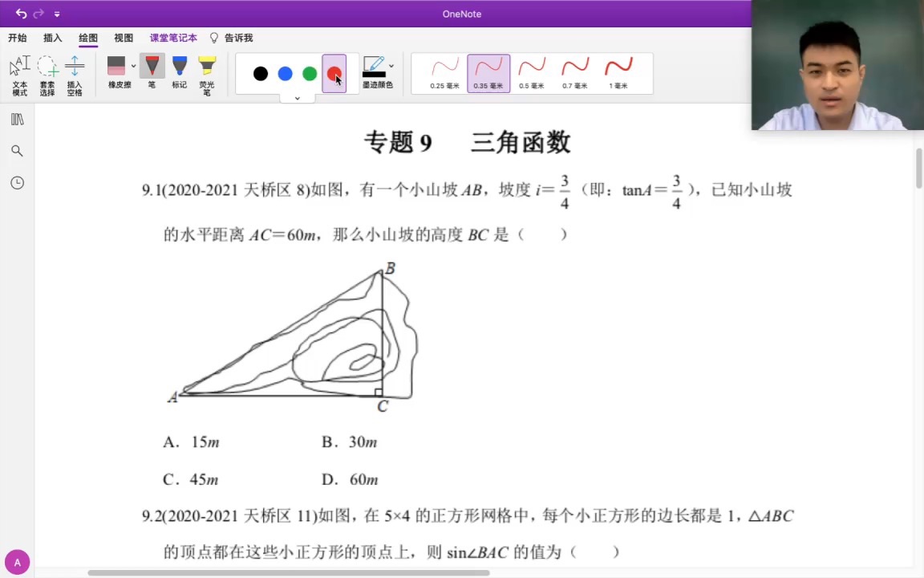
Task: Switch to the 插入 ribbon tab
Action: pyautogui.click(x=52, y=38)
